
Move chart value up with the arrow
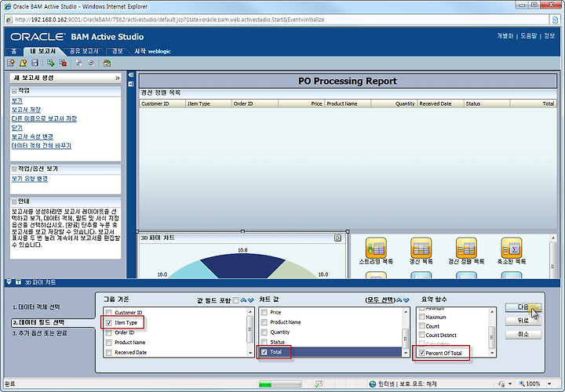(399, 299)
